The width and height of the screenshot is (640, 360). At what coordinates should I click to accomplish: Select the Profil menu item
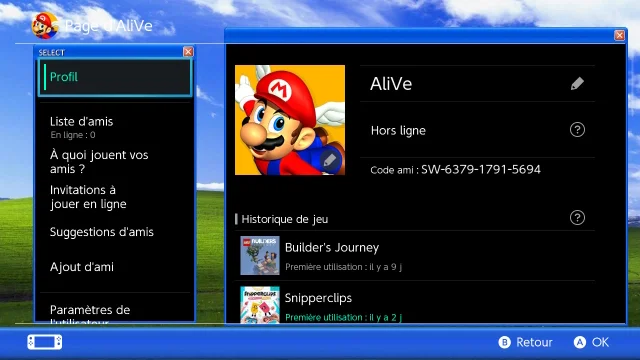[115, 78]
